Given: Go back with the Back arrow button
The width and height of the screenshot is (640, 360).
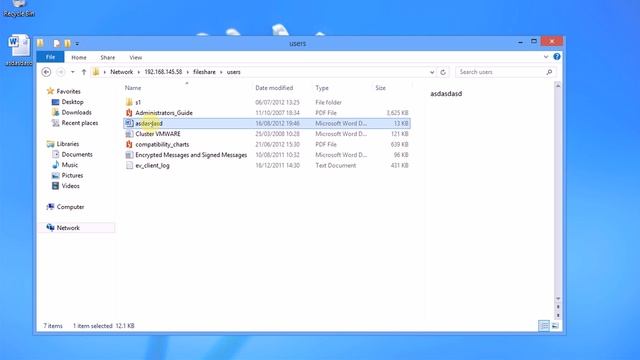Looking at the screenshot, I should click(46, 72).
